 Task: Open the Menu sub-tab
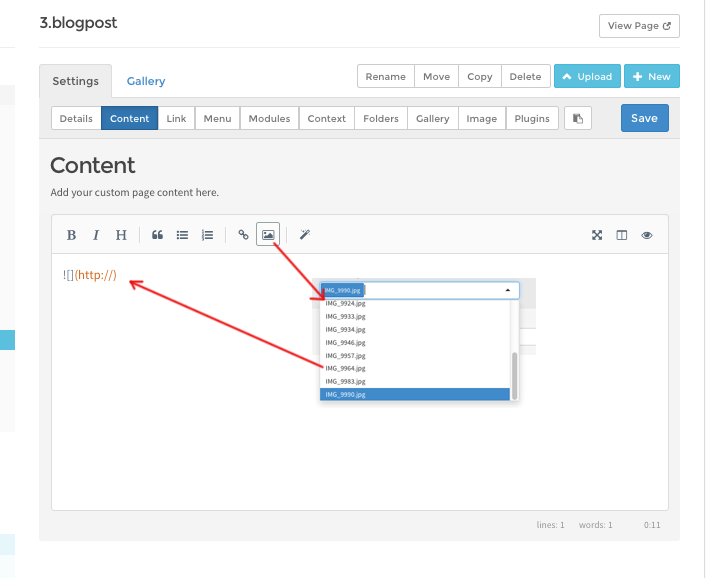tap(217, 118)
